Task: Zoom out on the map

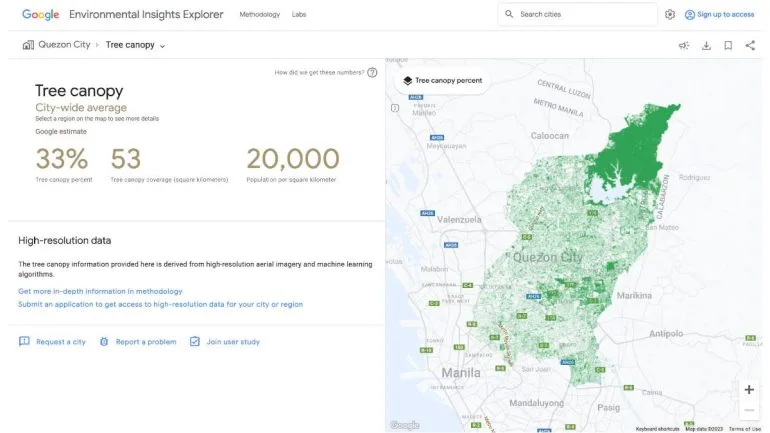Action: click(x=749, y=410)
